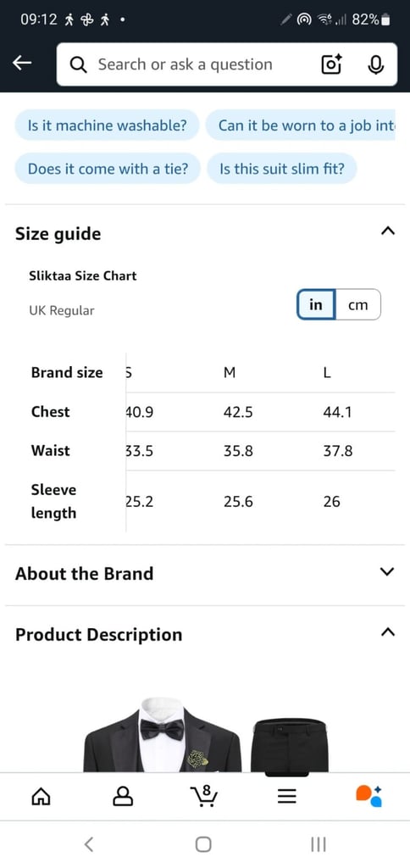410x868 pixels.
Task: Open camera lens search icon
Action: [331, 64]
